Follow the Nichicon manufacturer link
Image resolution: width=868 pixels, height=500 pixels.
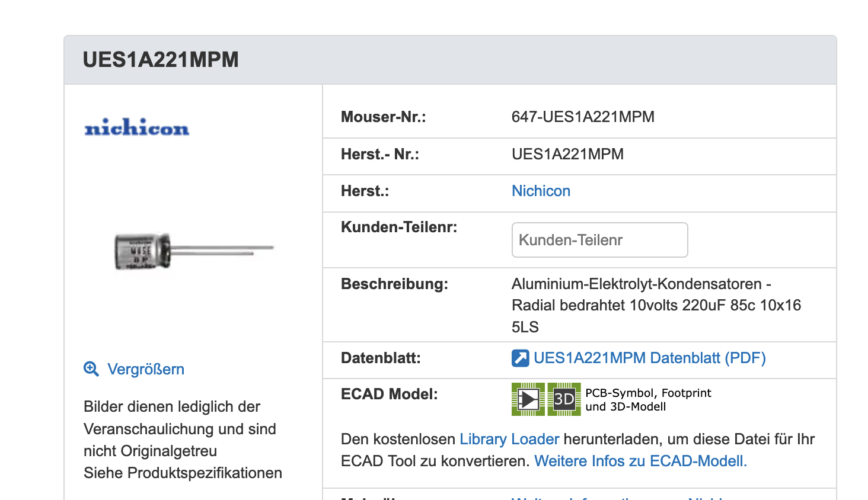click(541, 191)
